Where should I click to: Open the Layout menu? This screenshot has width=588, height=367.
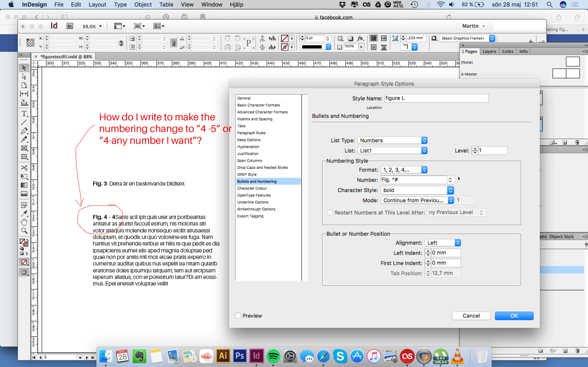[97, 4]
